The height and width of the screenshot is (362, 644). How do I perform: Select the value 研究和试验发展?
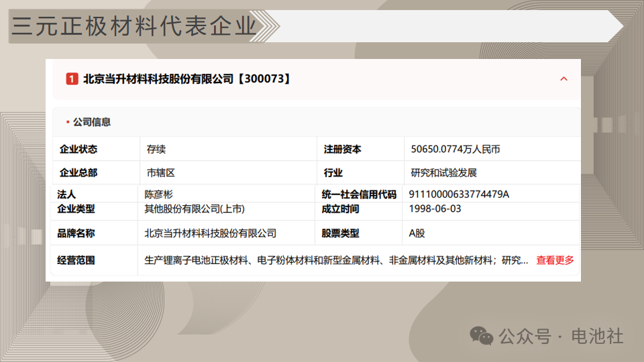pos(443,173)
